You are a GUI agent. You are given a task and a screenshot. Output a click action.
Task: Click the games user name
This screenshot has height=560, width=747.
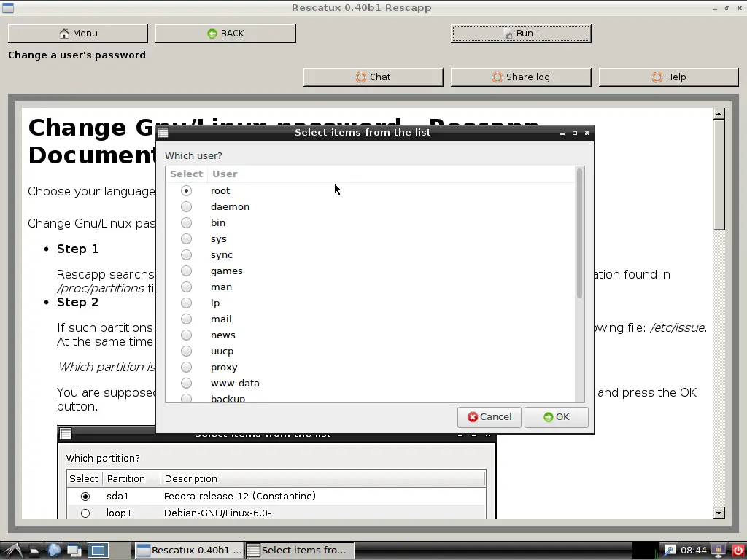[x=227, y=271]
